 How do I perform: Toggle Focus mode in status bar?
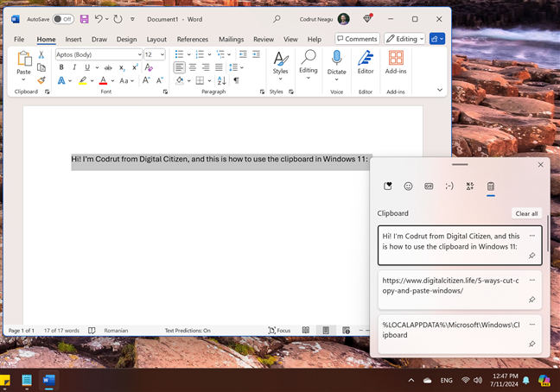(x=279, y=331)
